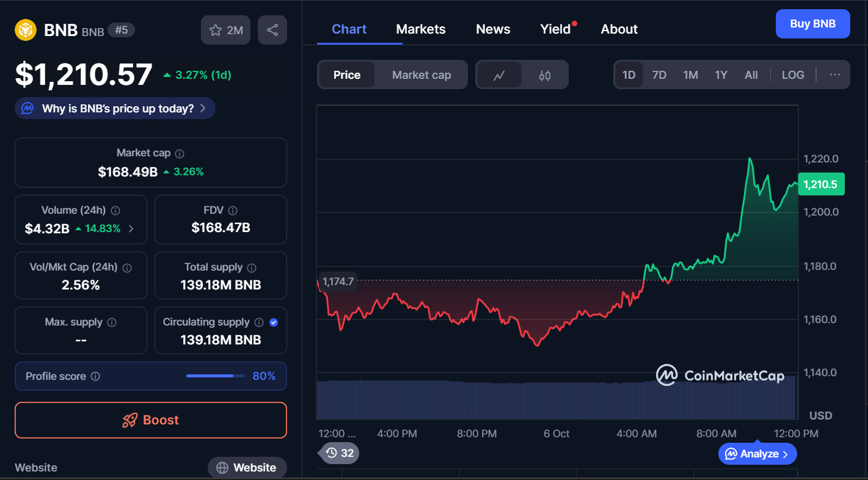Switch to line chart view icon
The height and width of the screenshot is (480, 868).
pyautogui.click(x=499, y=75)
